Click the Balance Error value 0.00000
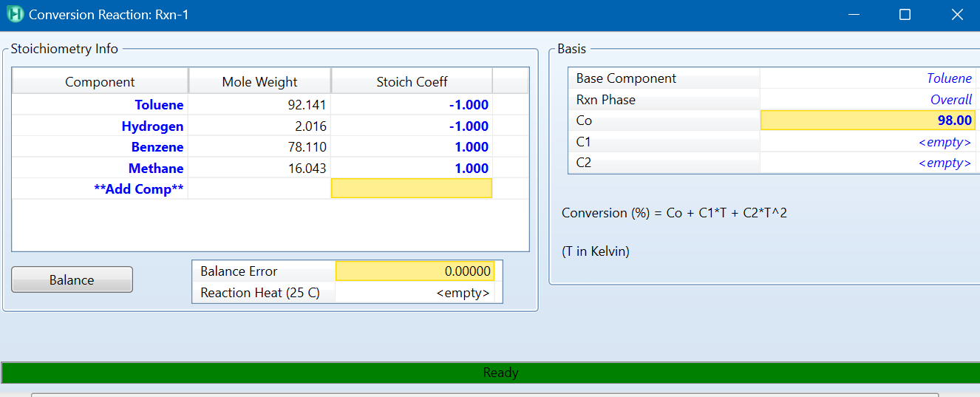Viewport: 980px width, 397px height. [415, 271]
